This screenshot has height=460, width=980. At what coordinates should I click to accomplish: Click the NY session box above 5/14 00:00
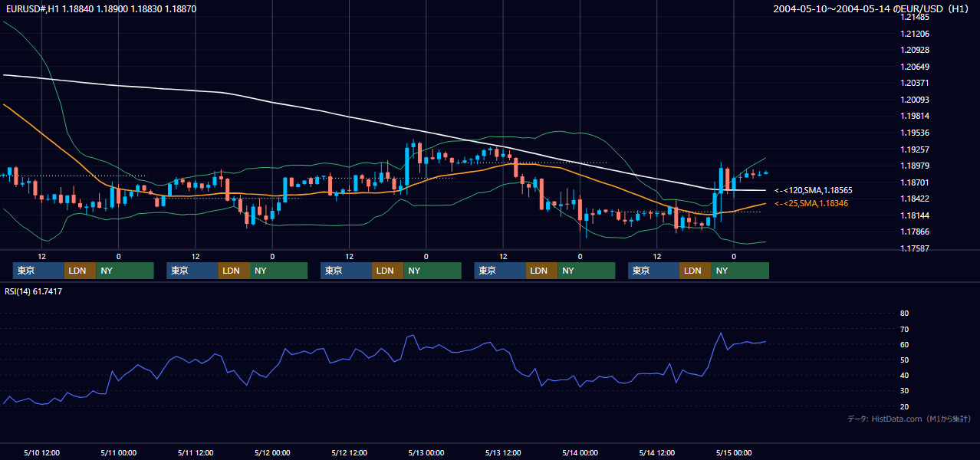[x=586, y=271]
